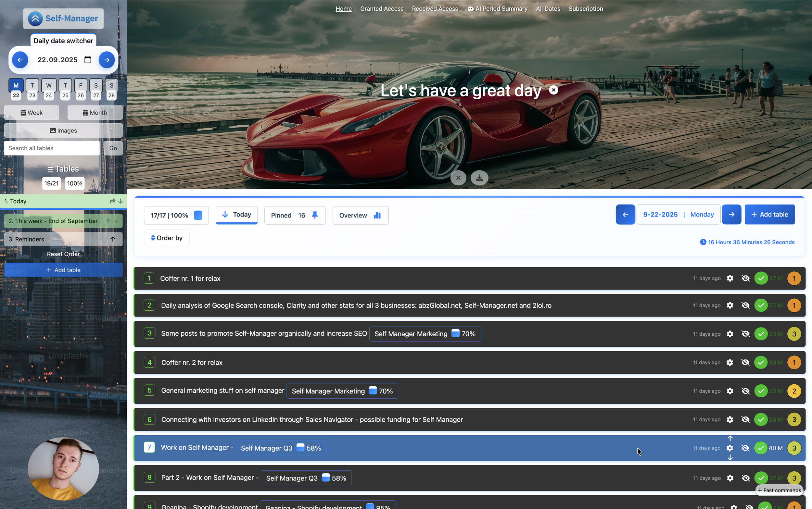Click share arrow icon on Today table
The image size is (812, 509).
point(112,201)
